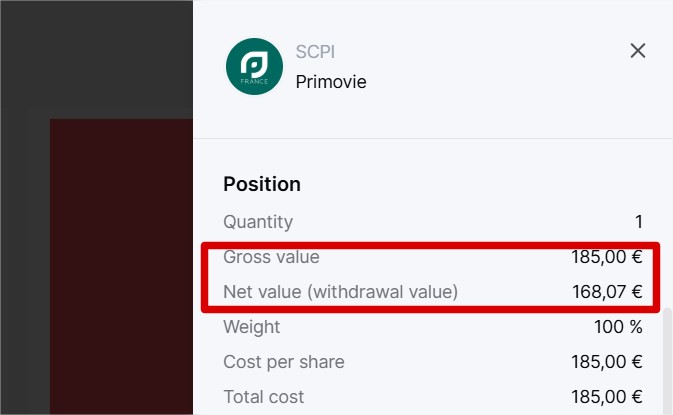Click the net value amount 168,07 €
This screenshot has height=415, width=673.
tap(607, 292)
